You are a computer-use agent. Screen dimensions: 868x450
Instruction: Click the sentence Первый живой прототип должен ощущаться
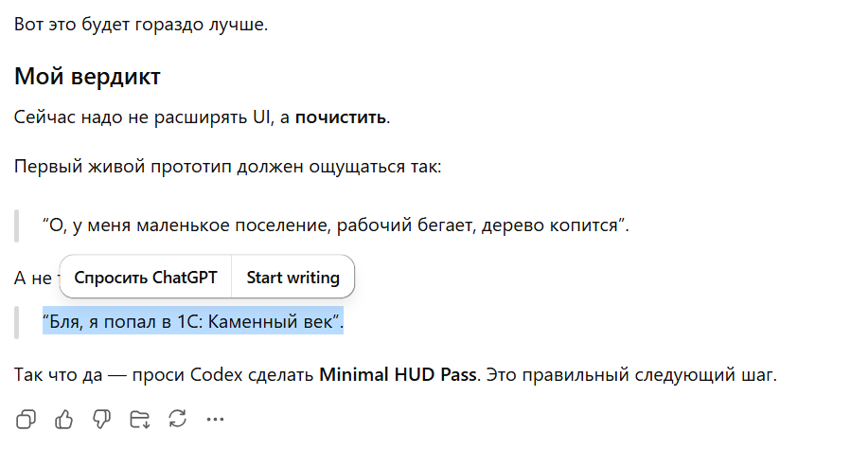(227, 166)
